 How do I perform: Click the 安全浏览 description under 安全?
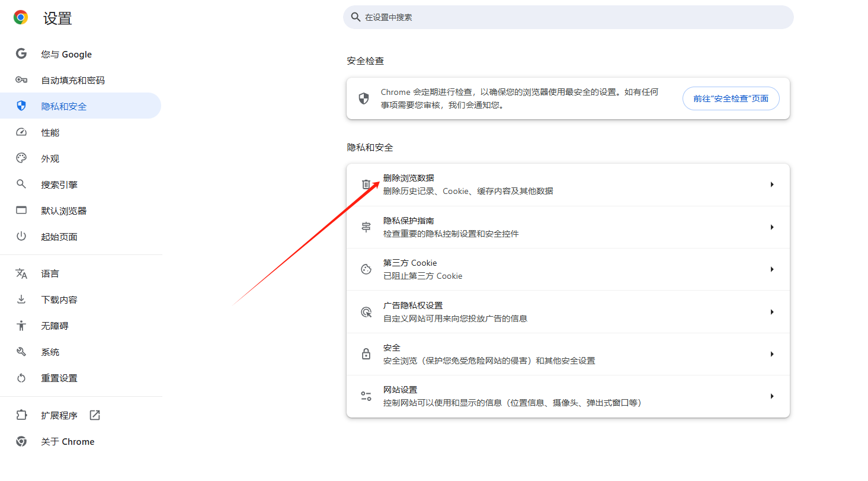pos(489,361)
